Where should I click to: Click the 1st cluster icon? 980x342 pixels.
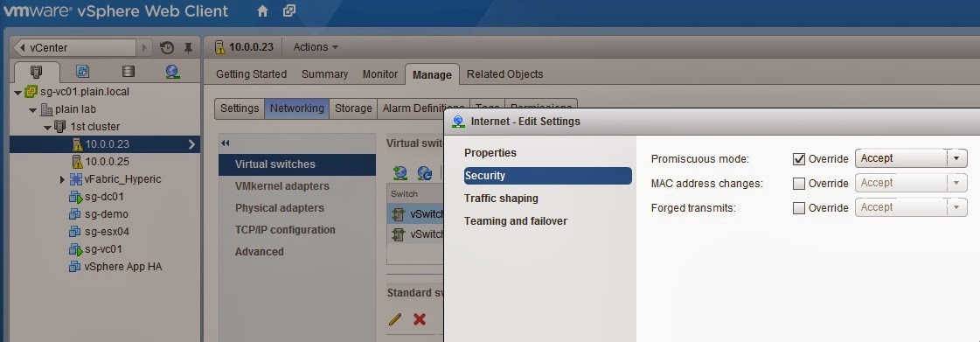60,127
